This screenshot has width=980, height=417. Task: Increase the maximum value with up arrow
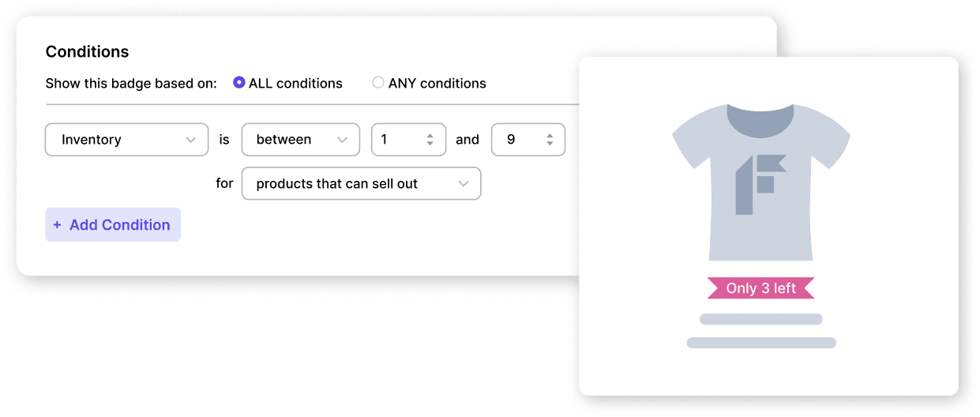click(550, 135)
